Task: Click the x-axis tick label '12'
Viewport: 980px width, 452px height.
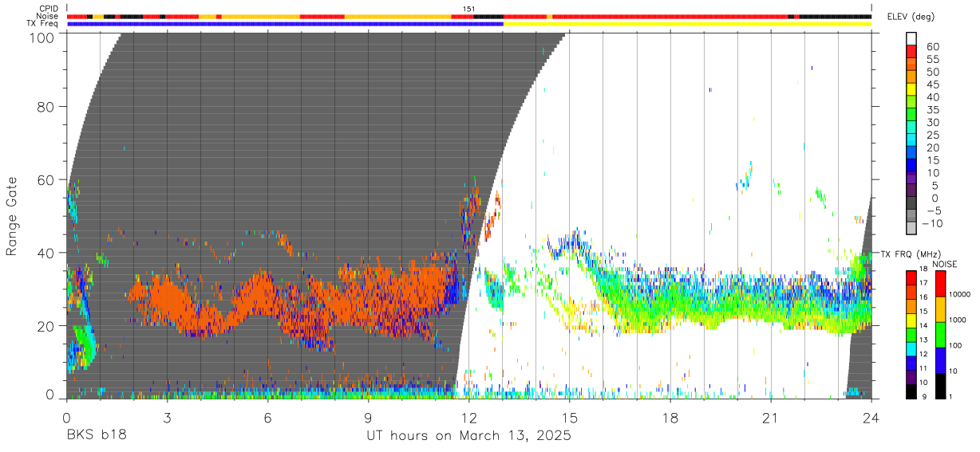Action: [x=468, y=418]
